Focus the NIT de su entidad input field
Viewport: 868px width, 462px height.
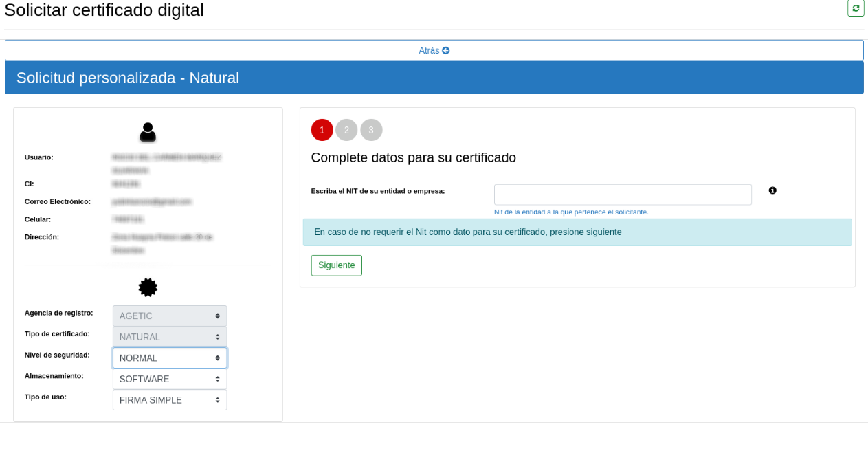(x=623, y=195)
